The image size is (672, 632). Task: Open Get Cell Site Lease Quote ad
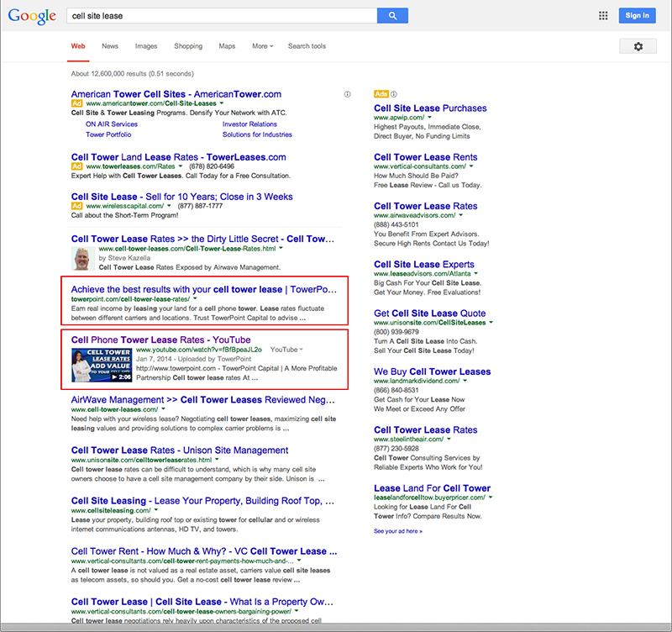(x=430, y=313)
